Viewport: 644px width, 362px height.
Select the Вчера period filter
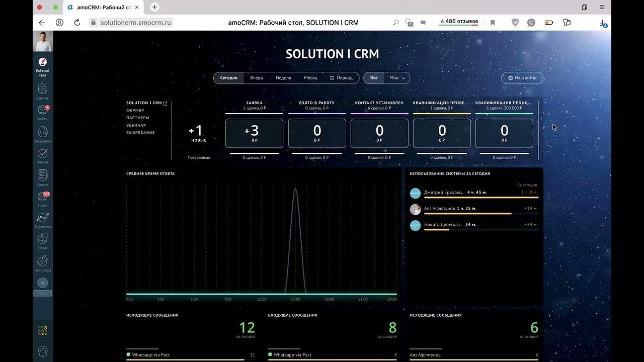pos(257,78)
